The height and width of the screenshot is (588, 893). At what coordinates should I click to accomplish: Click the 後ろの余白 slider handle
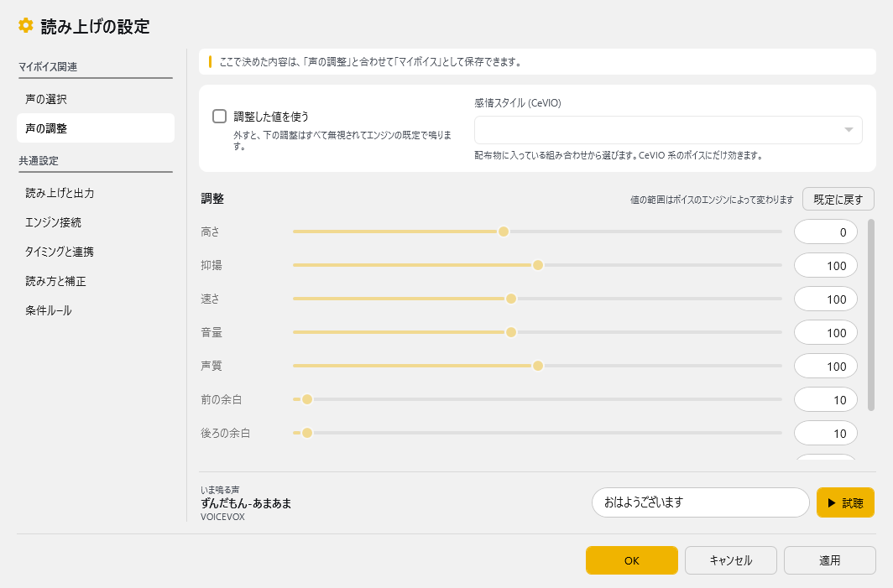coord(307,433)
